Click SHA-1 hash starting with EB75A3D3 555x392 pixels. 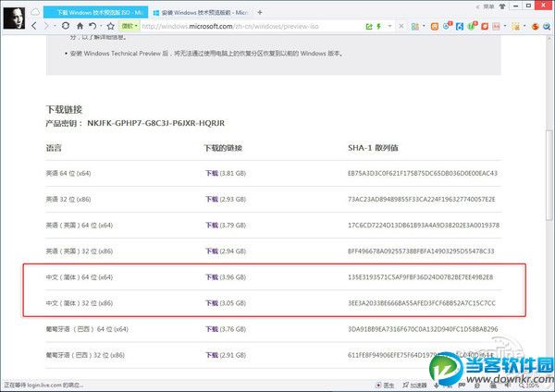(423, 174)
